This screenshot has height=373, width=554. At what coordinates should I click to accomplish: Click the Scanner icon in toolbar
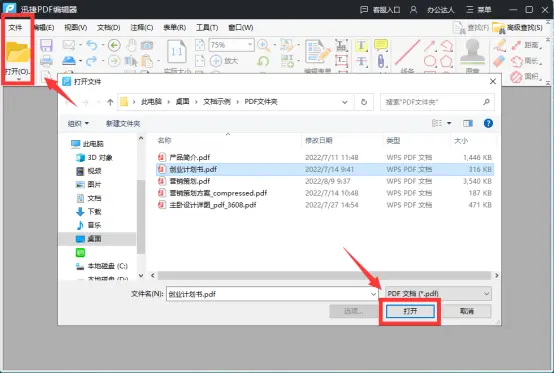tap(69, 61)
